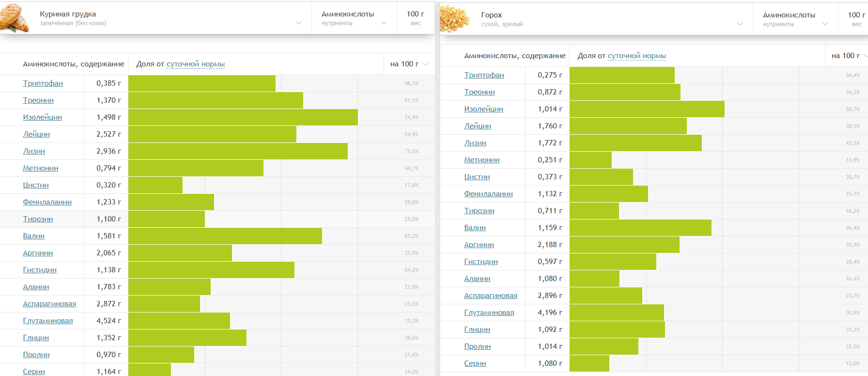868x376 pixels.
Task: Open Тирозин link in pea table
Action: click(480, 211)
